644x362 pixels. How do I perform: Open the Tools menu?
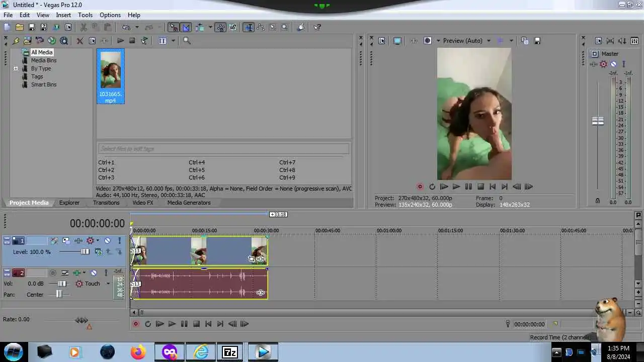click(x=85, y=15)
